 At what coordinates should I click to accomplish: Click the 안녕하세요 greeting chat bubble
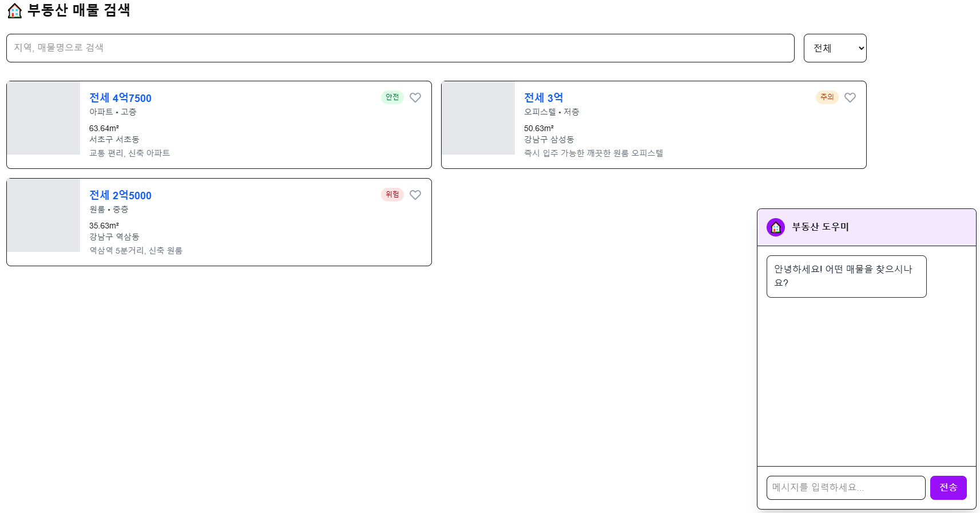coord(846,277)
